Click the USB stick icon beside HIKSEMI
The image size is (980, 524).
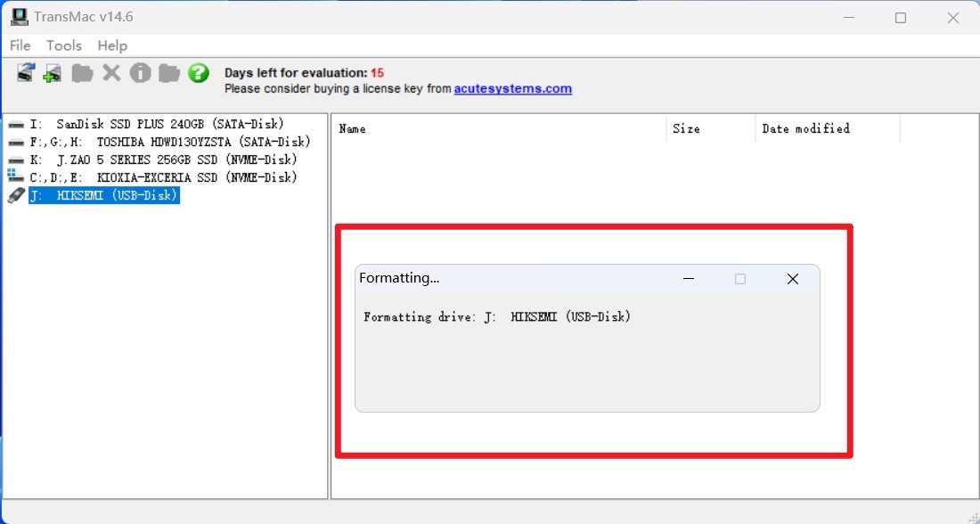click(16, 195)
